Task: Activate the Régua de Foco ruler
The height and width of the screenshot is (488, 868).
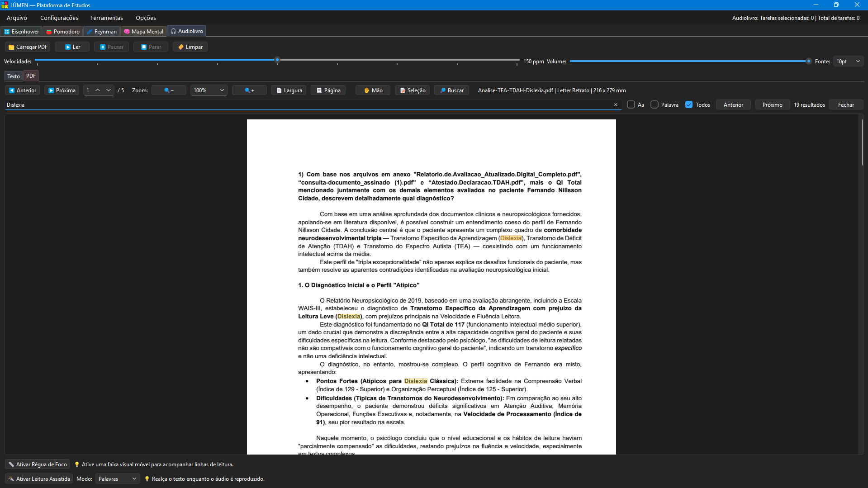Action: (38, 464)
